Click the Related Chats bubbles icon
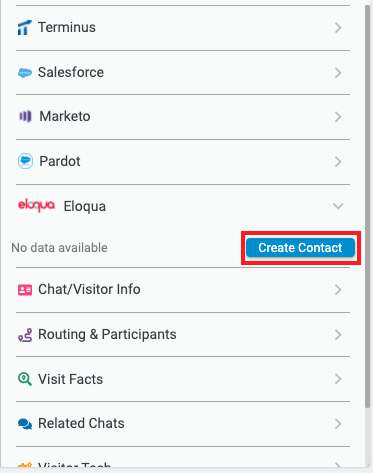This screenshot has height=473, width=373. (x=25, y=424)
